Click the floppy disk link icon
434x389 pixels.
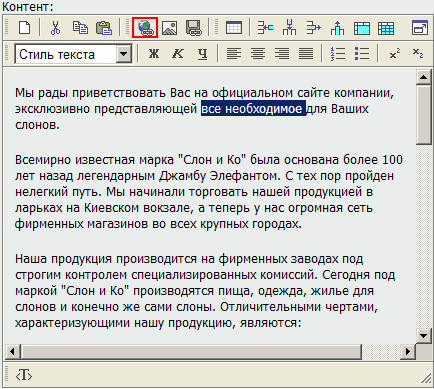coord(194,28)
